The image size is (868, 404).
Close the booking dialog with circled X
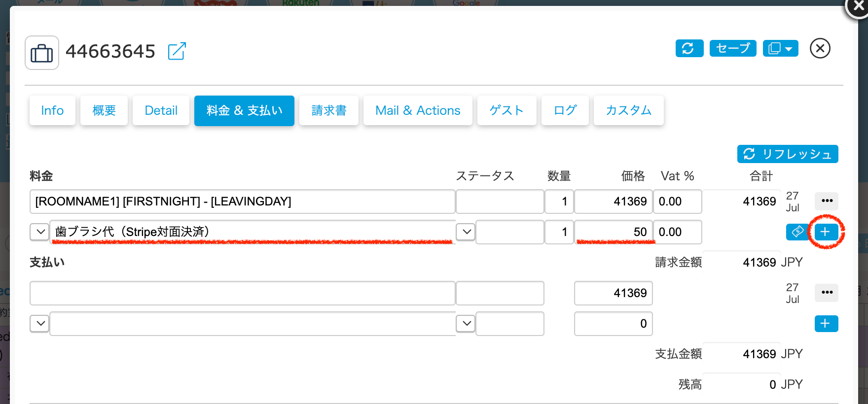pos(820,48)
